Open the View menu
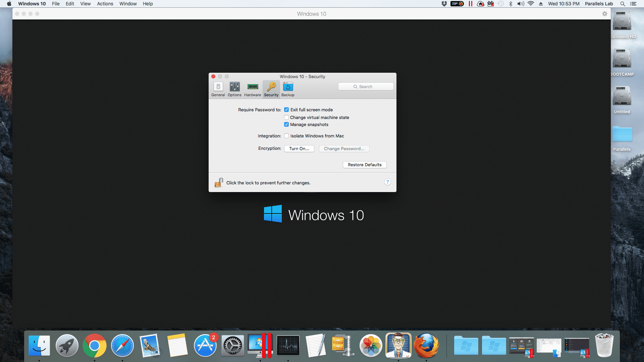Screen dimensions: 644x362 pyautogui.click(x=85, y=4)
